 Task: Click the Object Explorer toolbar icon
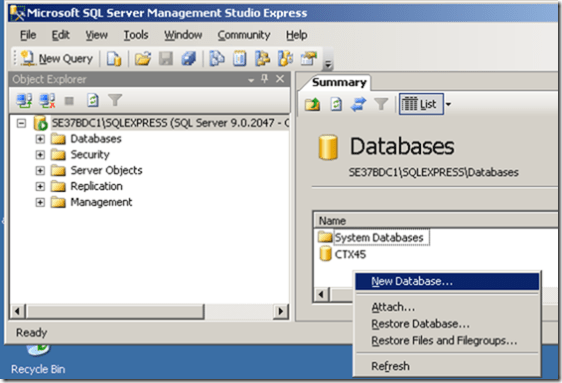[x=262, y=58]
